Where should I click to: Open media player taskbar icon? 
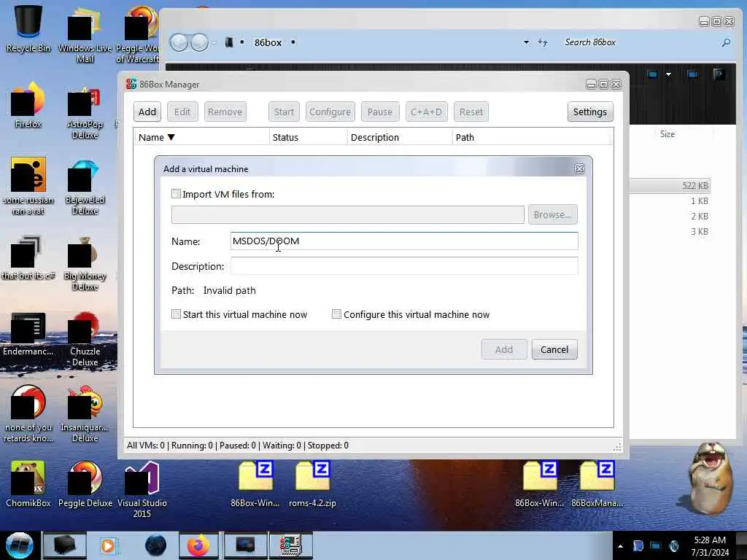click(x=108, y=545)
